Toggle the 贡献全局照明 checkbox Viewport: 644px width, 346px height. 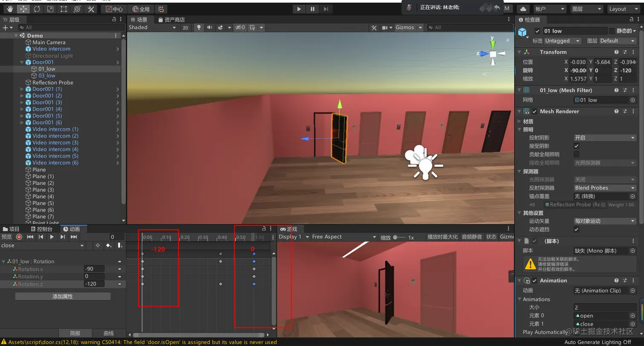[x=576, y=154]
